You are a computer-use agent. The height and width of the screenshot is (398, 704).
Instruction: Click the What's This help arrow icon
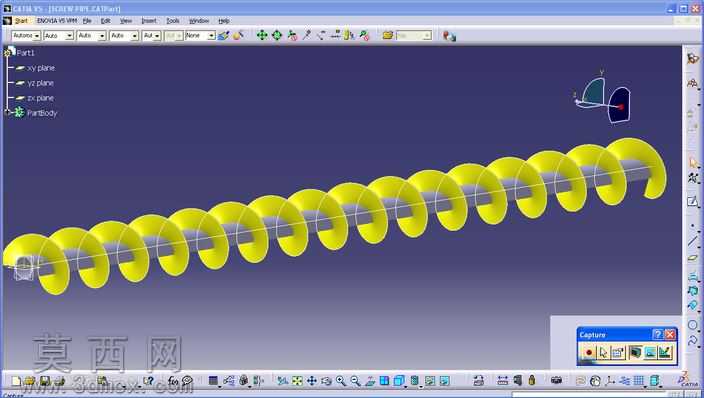pyautogui.click(x=148, y=381)
